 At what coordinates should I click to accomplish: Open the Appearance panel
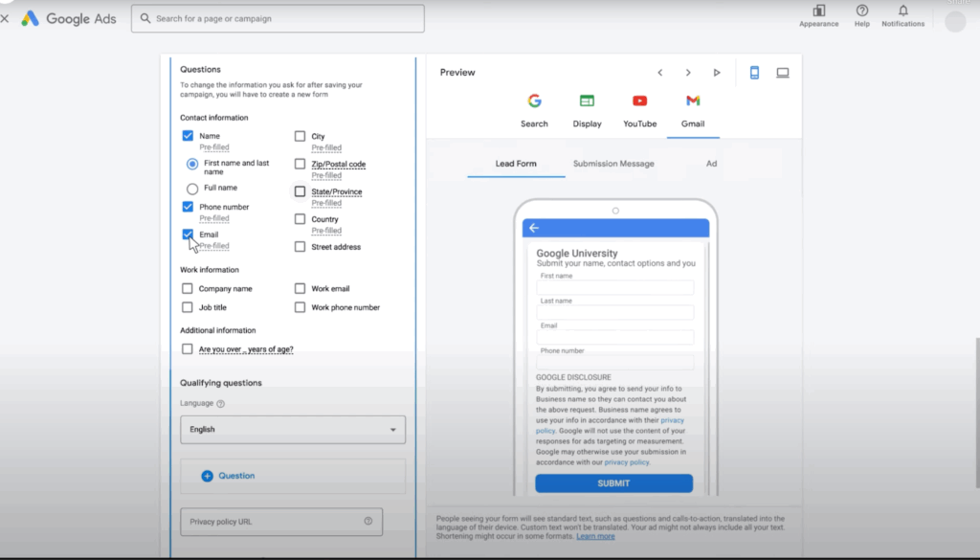click(819, 16)
